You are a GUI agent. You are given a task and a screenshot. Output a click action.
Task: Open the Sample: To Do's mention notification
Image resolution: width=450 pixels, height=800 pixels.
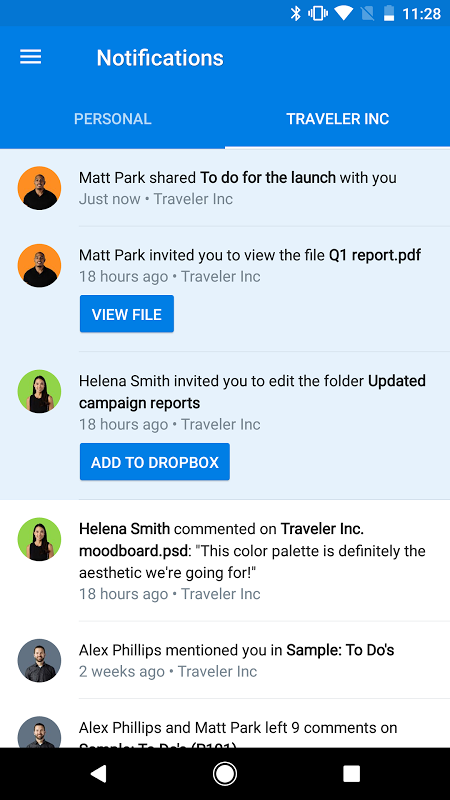225,660
